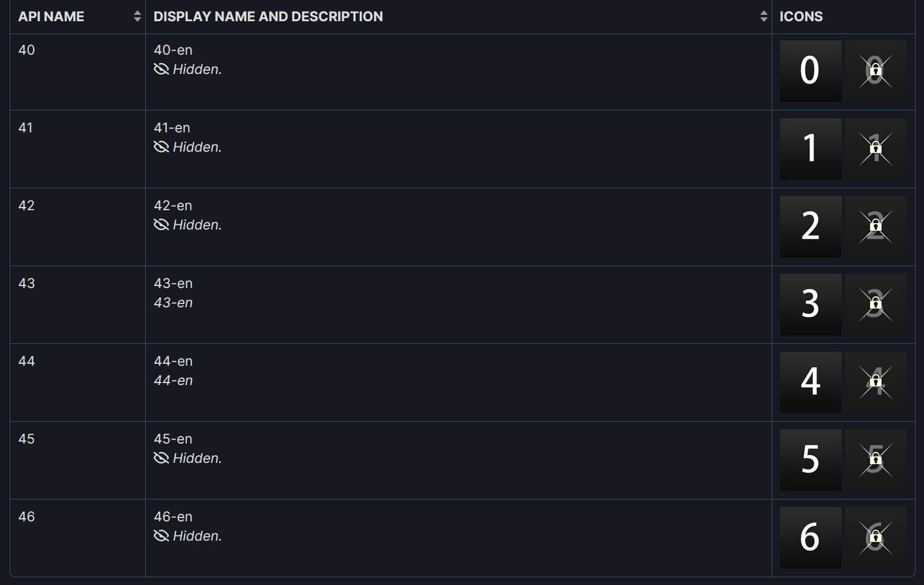Click the API NAME column header
Viewport: 924px width, 585px height.
(x=51, y=16)
